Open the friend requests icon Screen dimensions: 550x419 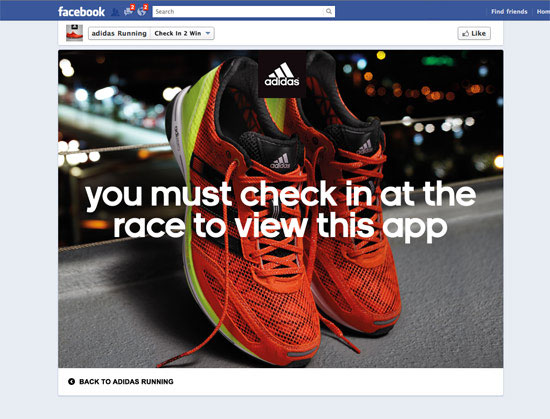[115, 12]
